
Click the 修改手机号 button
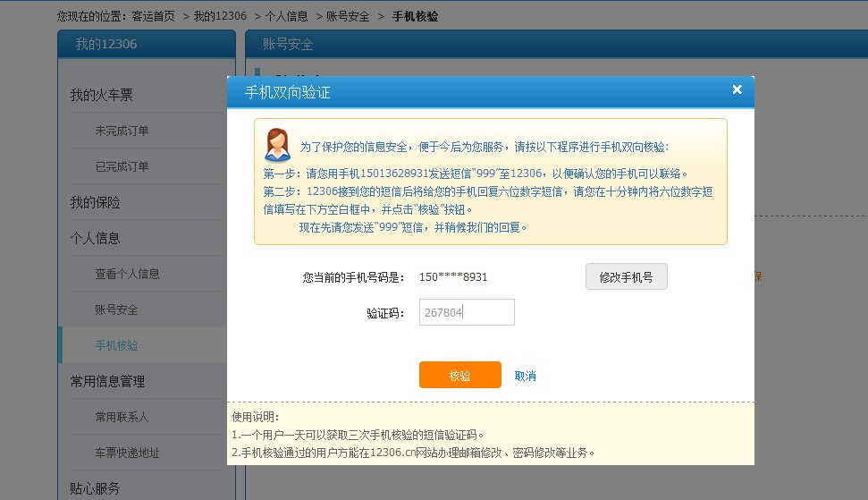pyautogui.click(x=626, y=277)
